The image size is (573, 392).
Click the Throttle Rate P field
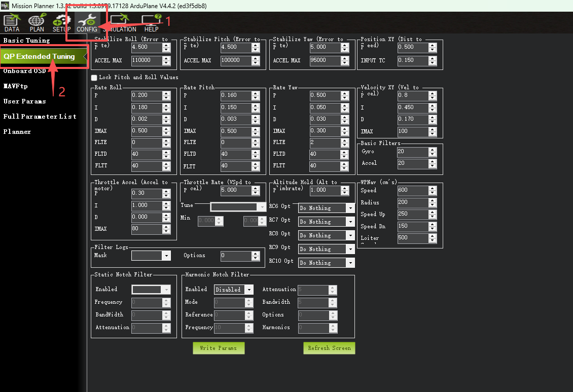[x=236, y=190]
